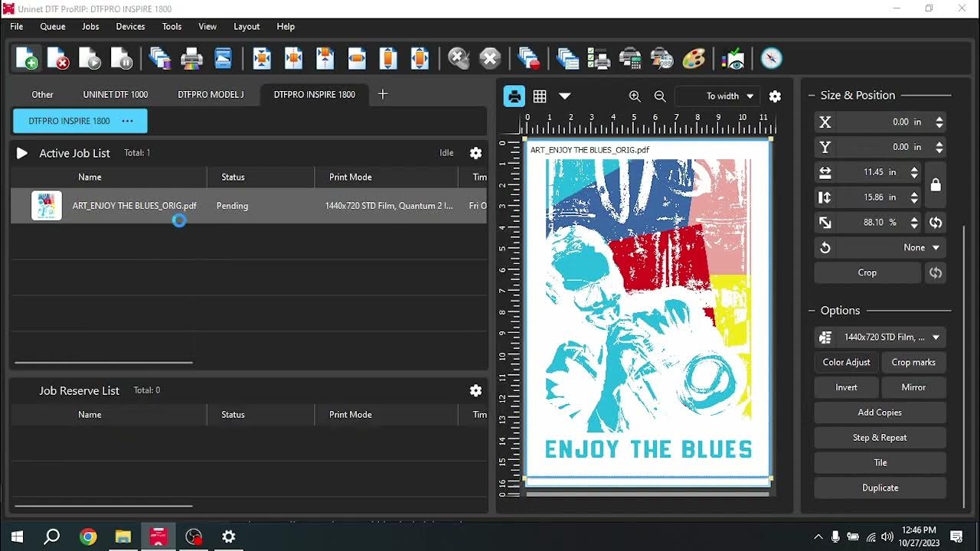Click the scale 88.10 % field
980x551 pixels.
click(x=873, y=222)
